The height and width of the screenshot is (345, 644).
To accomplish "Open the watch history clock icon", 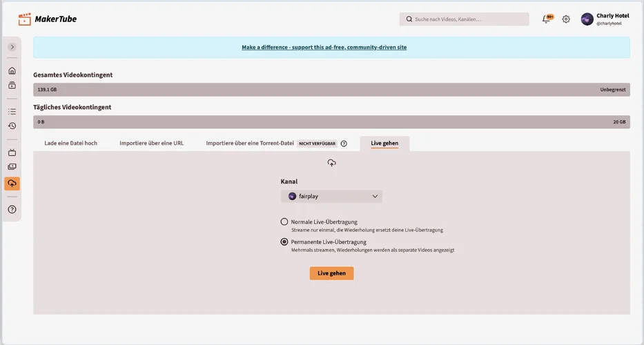I will click(x=12, y=126).
